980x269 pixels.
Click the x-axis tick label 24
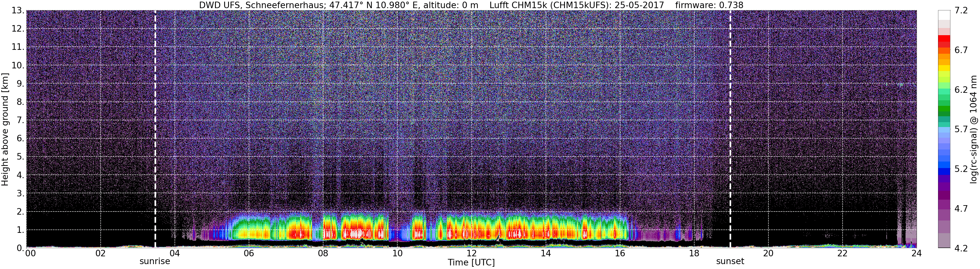point(917,253)
